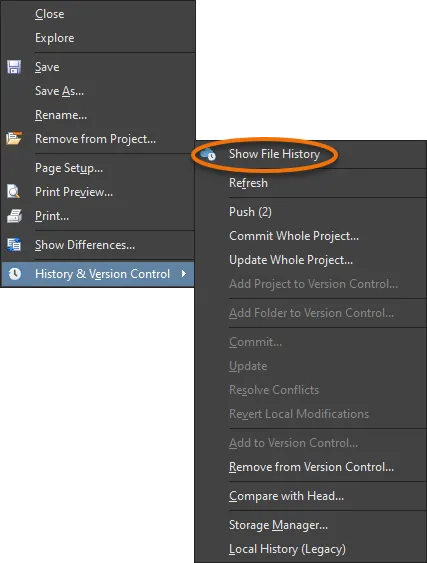The width and height of the screenshot is (427, 563).
Task: Select Rename in the file menu
Action: (61, 115)
